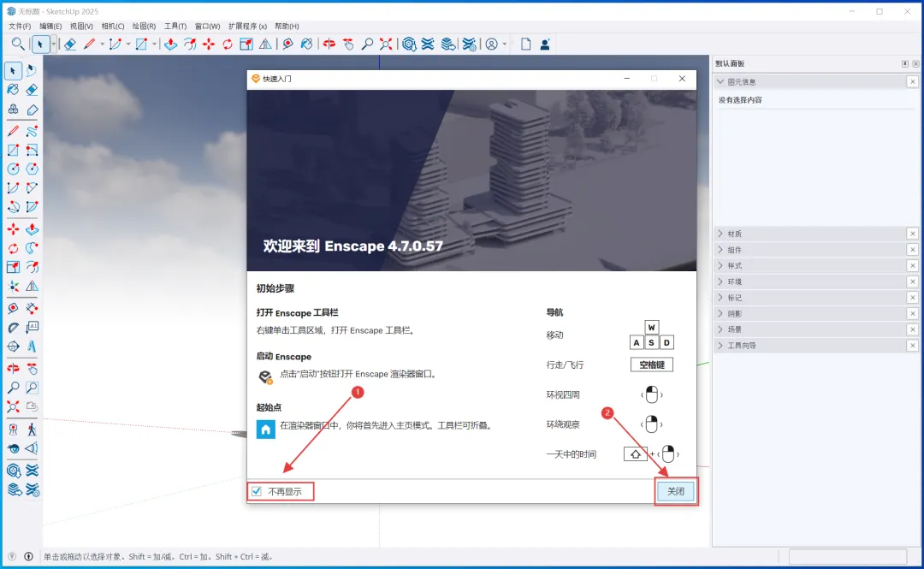Collapse the 图元信息 panel
Image resolution: width=924 pixels, height=569 pixels.
pyautogui.click(x=720, y=81)
